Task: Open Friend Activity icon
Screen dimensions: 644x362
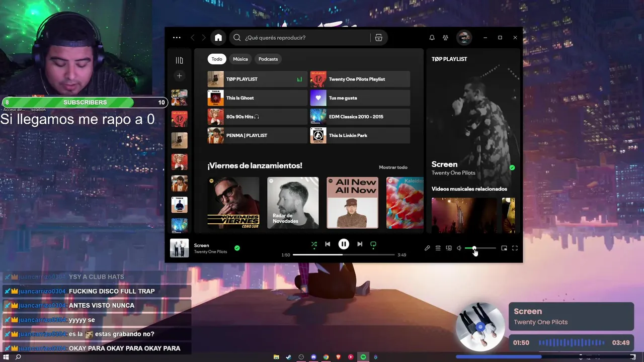Action: 445,38
